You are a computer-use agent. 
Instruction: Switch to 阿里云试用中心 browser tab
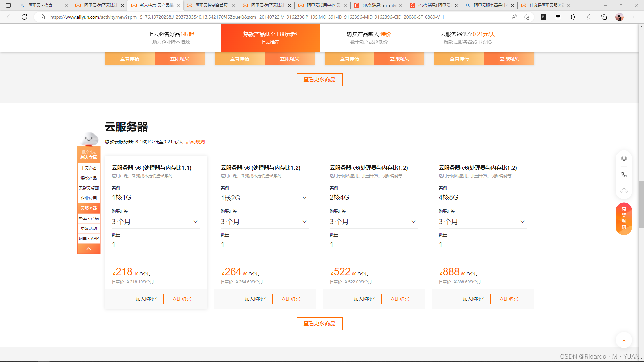pos(323,5)
